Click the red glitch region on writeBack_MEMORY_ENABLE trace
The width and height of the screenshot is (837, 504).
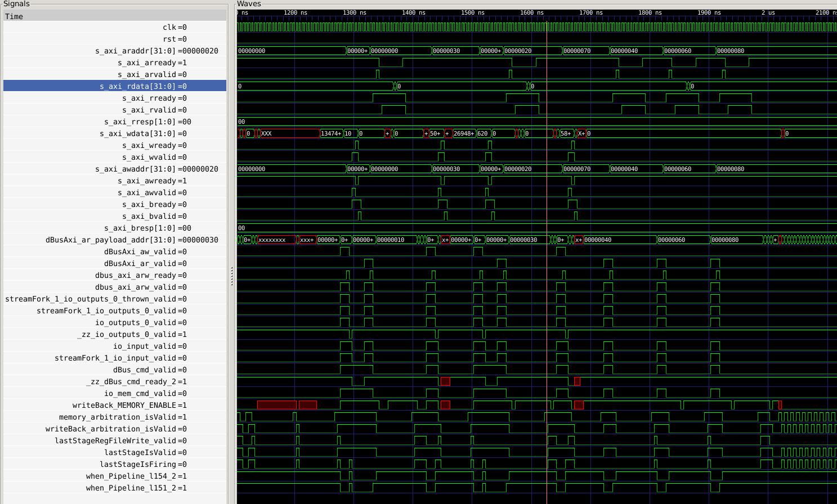tap(276, 404)
